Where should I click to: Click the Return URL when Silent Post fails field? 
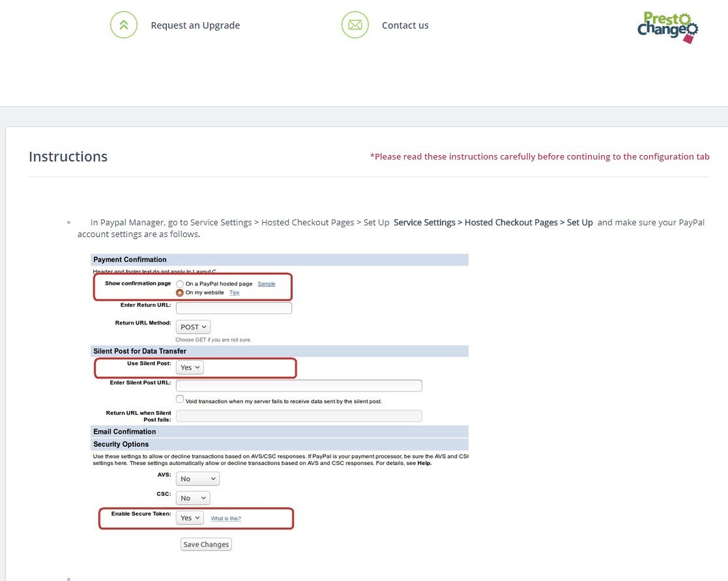(299, 416)
